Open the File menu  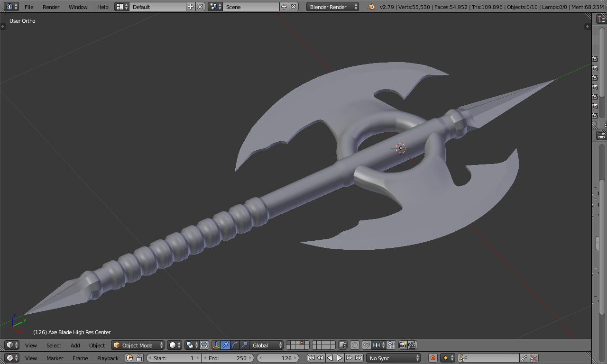(x=29, y=7)
